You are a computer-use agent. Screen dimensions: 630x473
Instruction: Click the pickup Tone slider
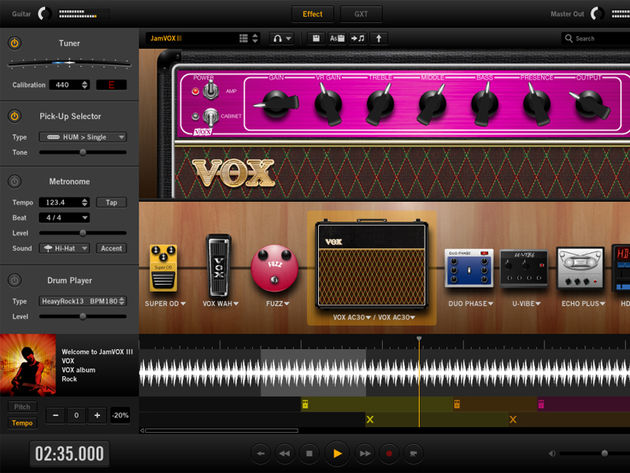83,152
